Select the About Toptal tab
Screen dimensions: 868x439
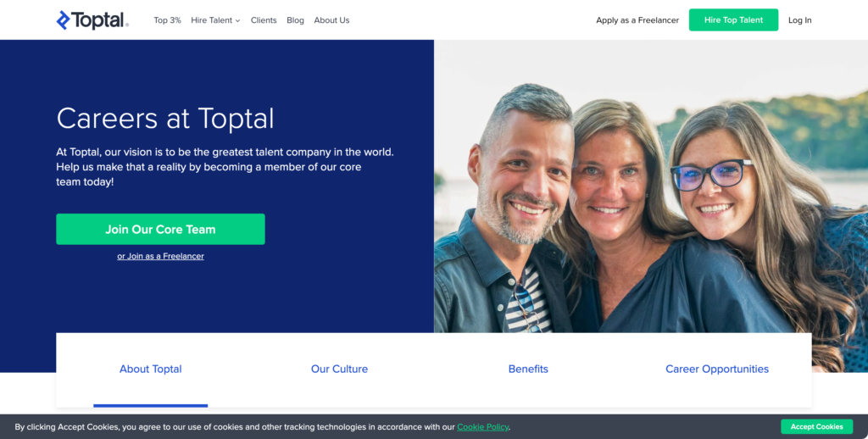click(x=151, y=370)
